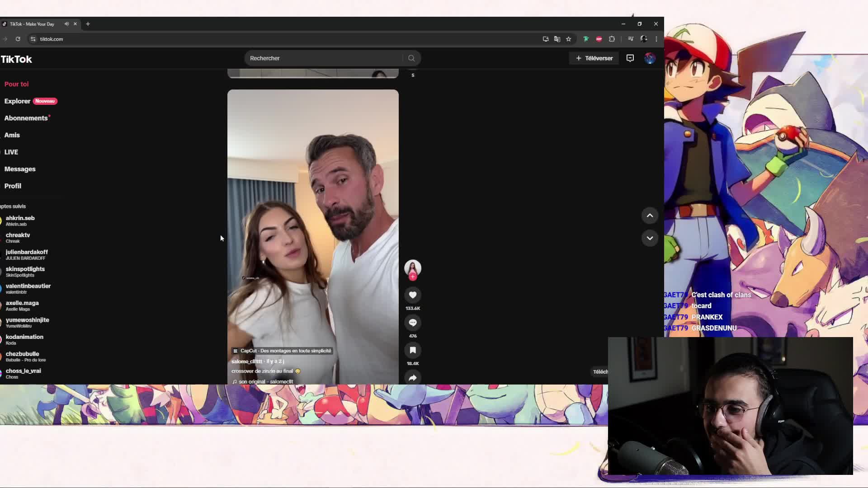868x488 pixels.
Task: Open the extensions puzzle menu
Action: click(x=612, y=39)
